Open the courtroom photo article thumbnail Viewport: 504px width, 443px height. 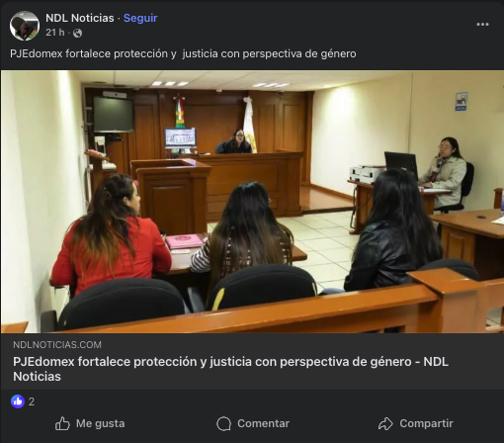(x=252, y=202)
